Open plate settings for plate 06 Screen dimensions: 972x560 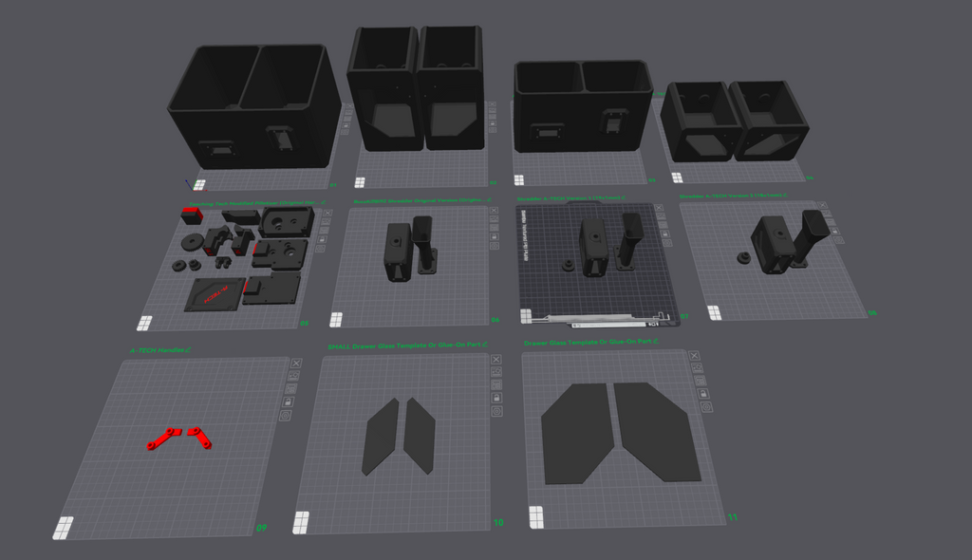tap(494, 246)
